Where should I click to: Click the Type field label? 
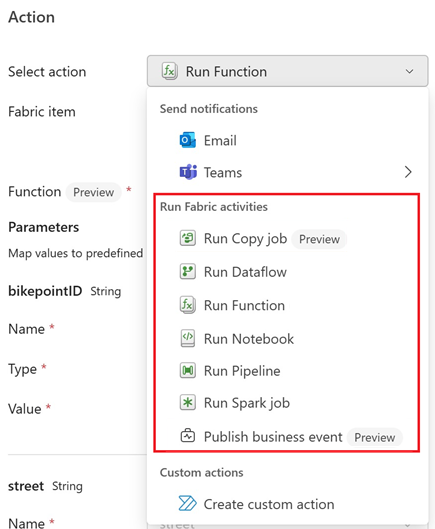click(22, 369)
